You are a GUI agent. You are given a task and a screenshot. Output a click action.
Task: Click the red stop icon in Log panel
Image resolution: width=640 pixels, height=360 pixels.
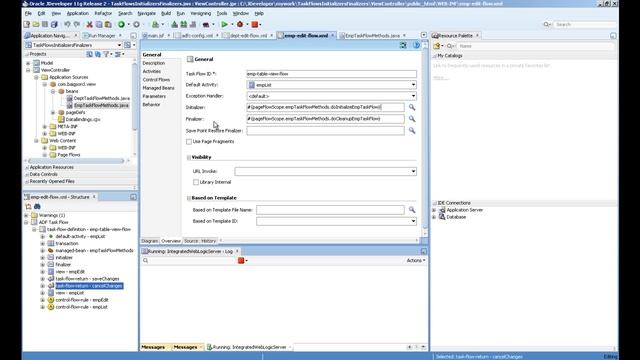click(x=241, y=260)
